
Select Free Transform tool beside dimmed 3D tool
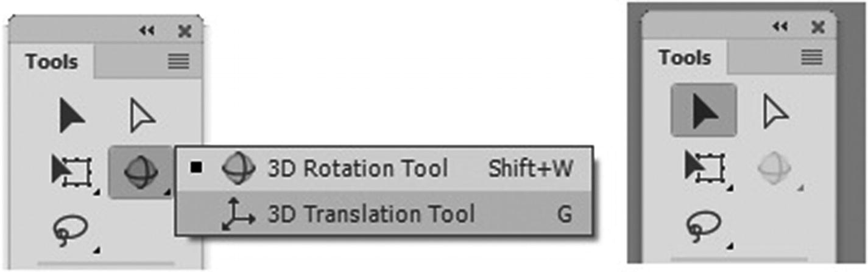tap(705, 167)
